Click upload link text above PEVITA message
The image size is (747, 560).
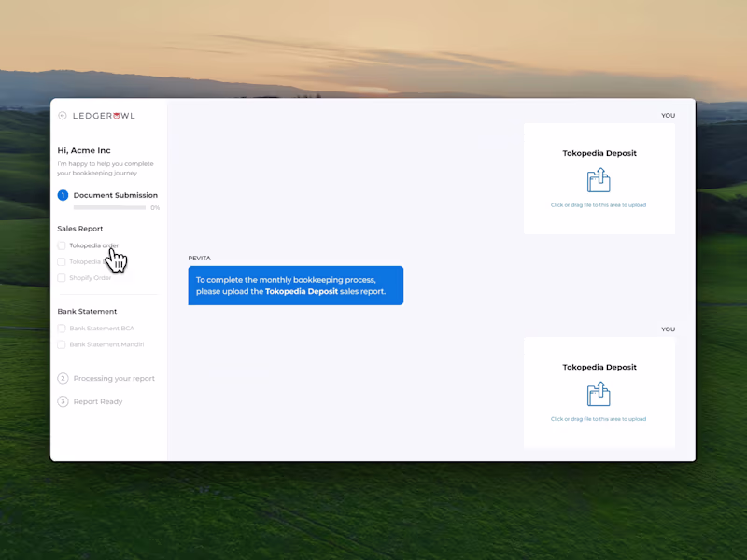coord(599,205)
